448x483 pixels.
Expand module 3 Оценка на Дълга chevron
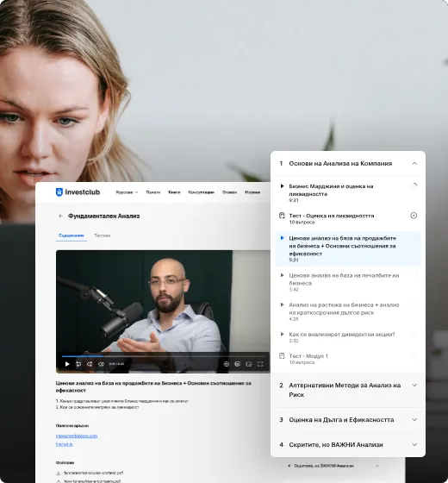coord(414,419)
